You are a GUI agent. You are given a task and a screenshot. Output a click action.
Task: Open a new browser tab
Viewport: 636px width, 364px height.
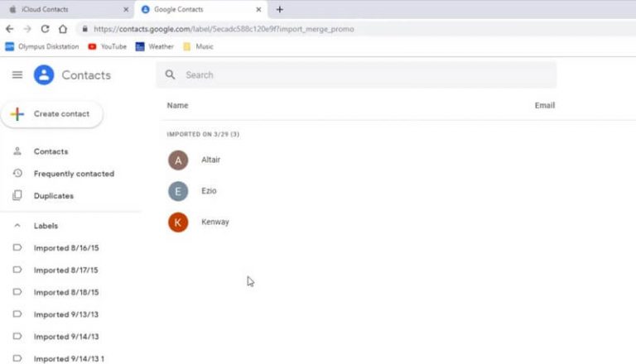(x=279, y=9)
